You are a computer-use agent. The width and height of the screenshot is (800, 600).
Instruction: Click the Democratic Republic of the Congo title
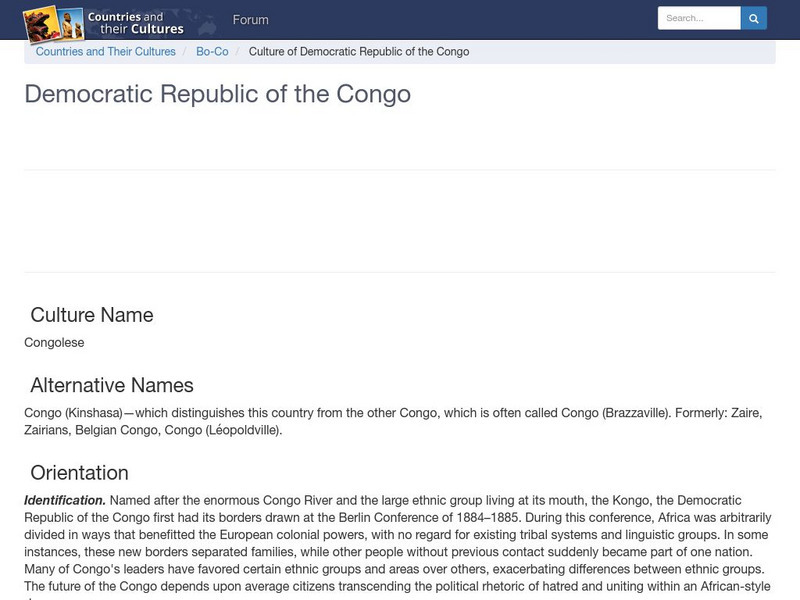(217, 94)
